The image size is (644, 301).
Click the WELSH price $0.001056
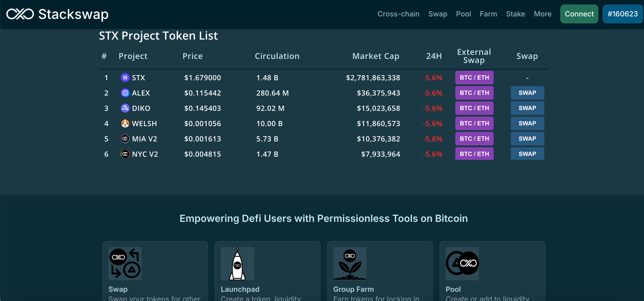[x=203, y=123]
